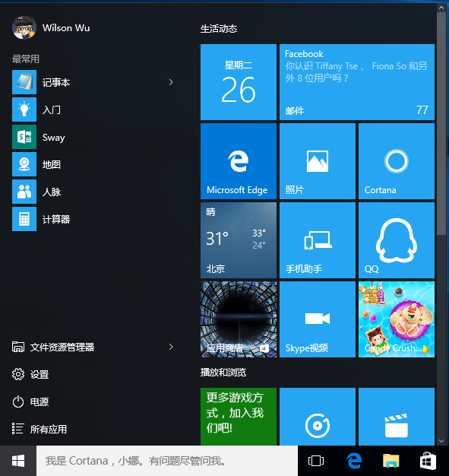Image resolution: width=449 pixels, height=476 pixels.
Task: Open the Microsoft Edge tile
Action: pyautogui.click(x=239, y=161)
